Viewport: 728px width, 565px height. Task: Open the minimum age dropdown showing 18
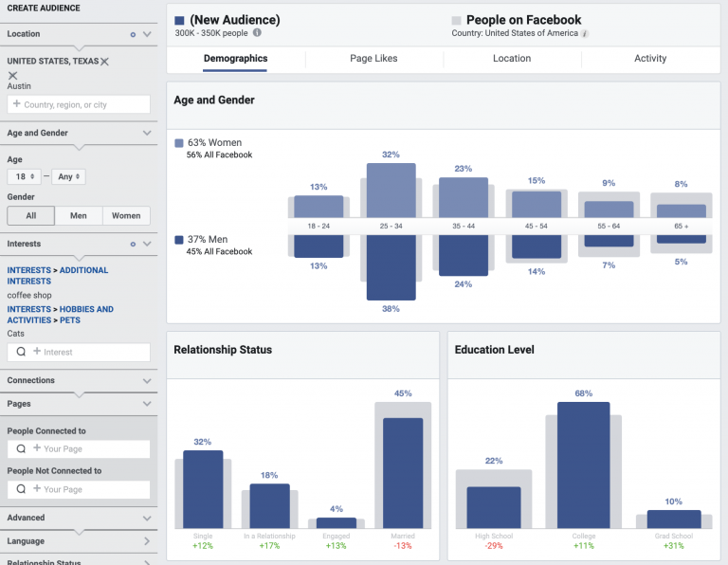24,176
